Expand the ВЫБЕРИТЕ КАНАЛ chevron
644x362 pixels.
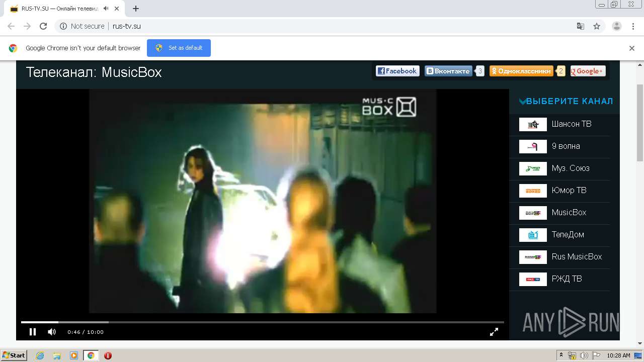coord(522,102)
